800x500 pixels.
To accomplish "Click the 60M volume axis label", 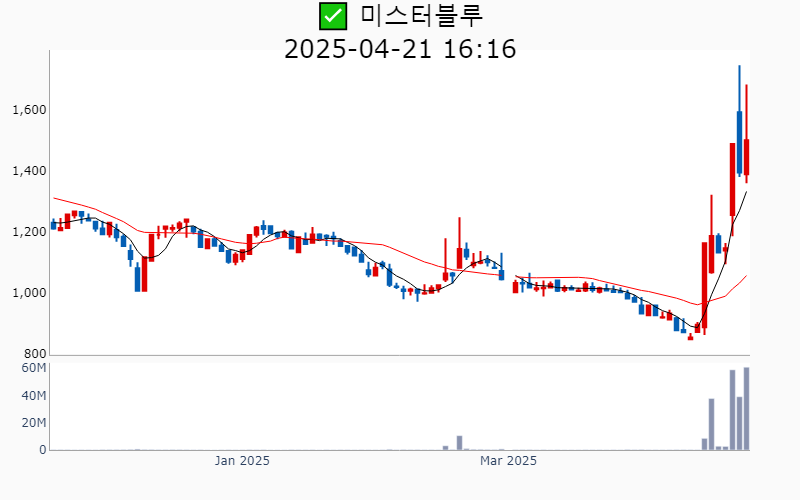I will [x=34, y=368].
